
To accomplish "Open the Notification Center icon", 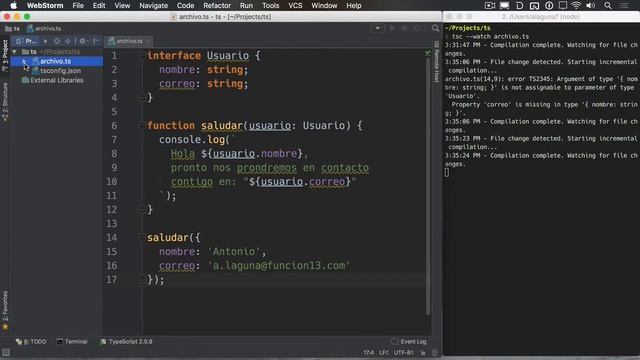I will pyautogui.click(x=624, y=6).
